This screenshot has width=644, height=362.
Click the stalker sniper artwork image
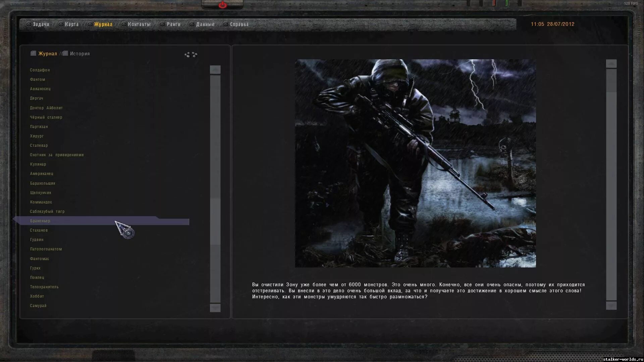(415, 163)
